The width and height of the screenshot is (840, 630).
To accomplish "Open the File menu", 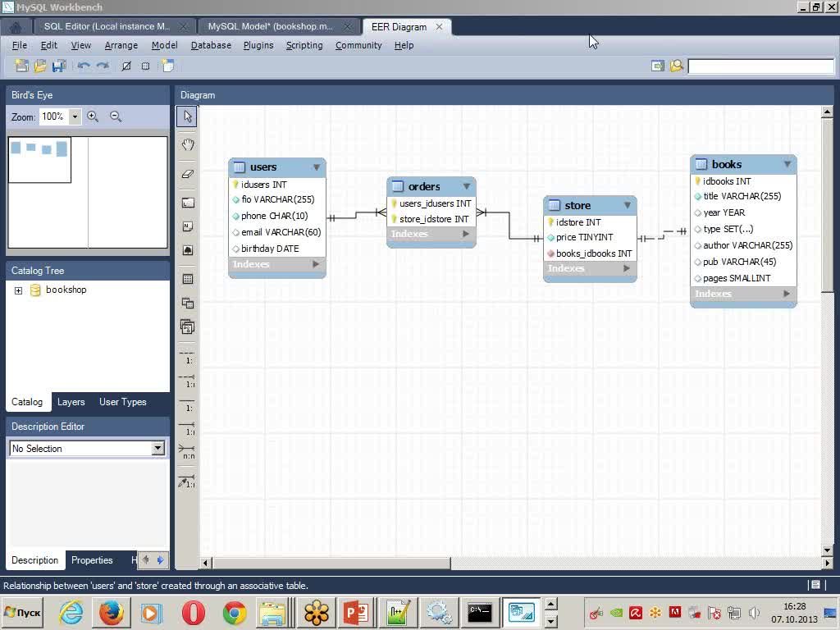I will tap(20, 46).
